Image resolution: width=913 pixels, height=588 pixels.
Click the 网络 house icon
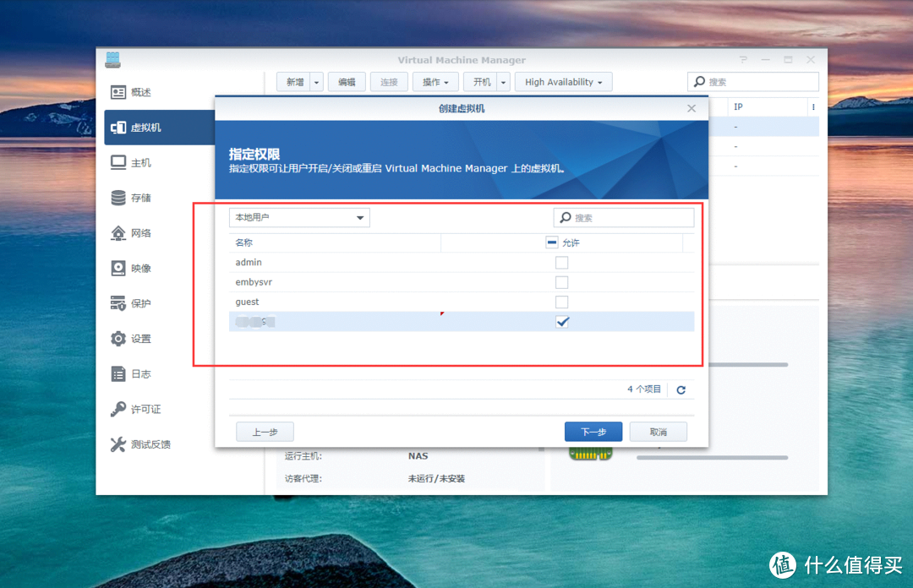point(118,233)
